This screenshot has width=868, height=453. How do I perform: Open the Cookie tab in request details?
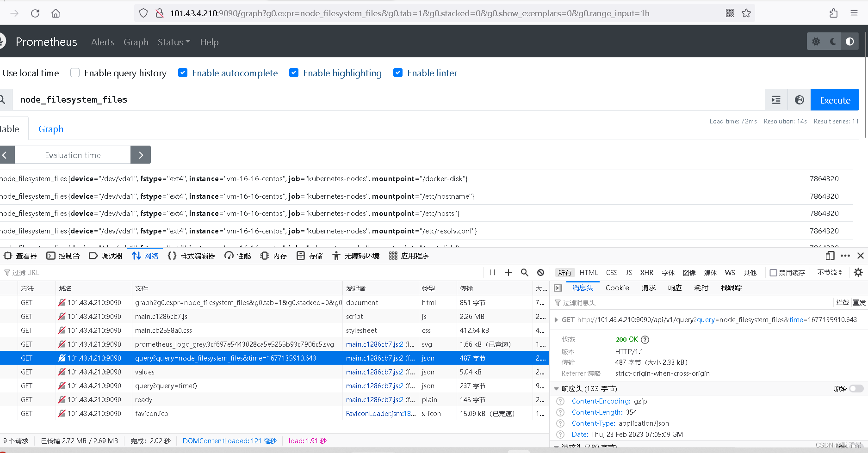click(617, 288)
